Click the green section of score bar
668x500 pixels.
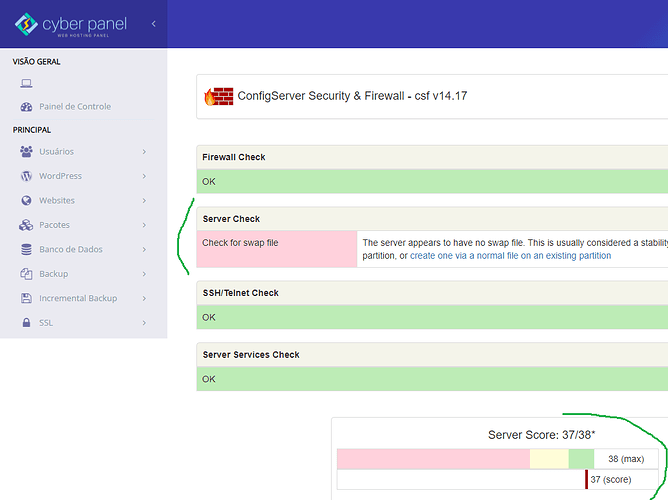pos(581,459)
